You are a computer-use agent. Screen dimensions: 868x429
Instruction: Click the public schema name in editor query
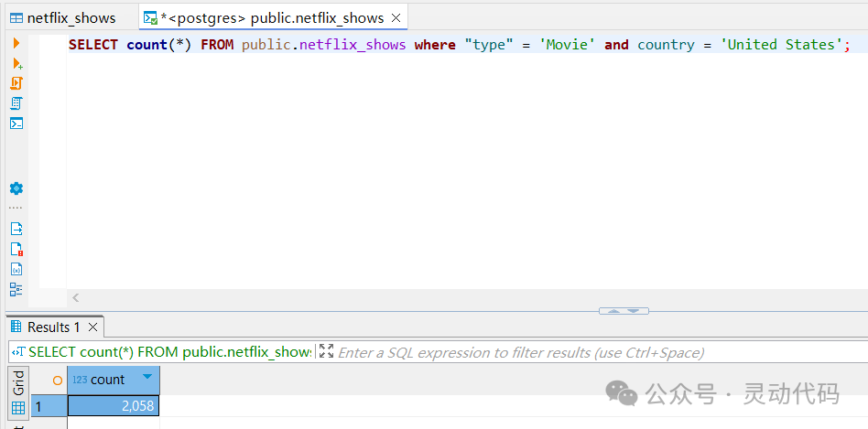pyautogui.click(x=266, y=45)
